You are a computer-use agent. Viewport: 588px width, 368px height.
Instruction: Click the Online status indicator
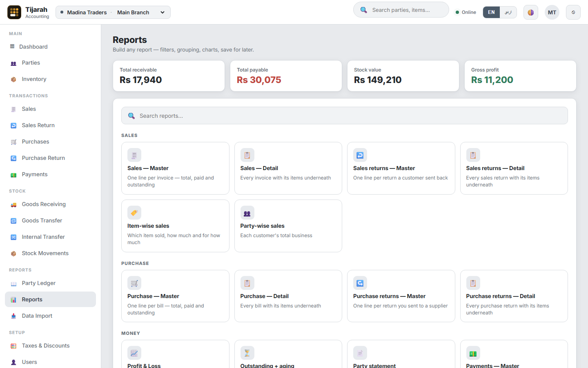pyautogui.click(x=466, y=12)
